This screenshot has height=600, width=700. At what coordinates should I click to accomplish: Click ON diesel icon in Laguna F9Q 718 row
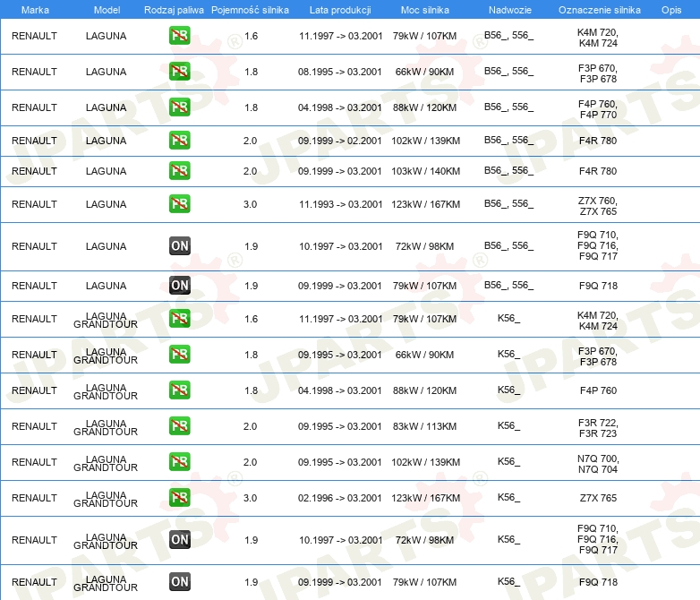click(x=180, y=285)
